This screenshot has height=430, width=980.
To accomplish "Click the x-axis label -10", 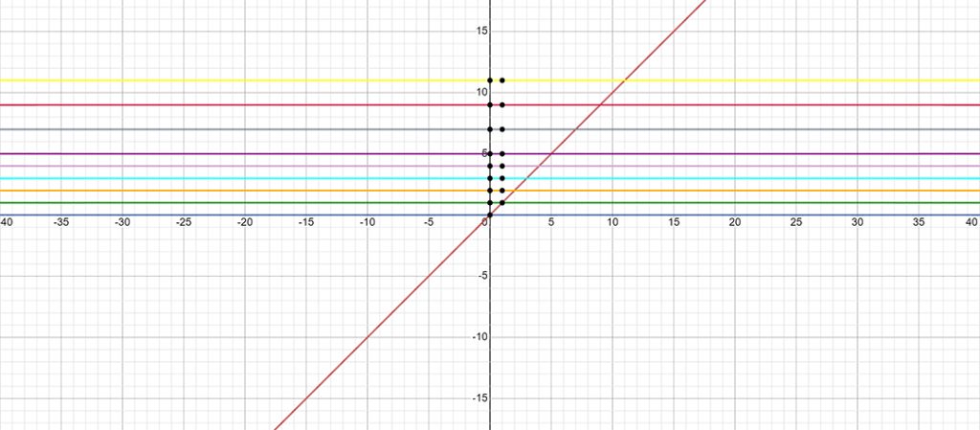I will (x=367, y=222).
